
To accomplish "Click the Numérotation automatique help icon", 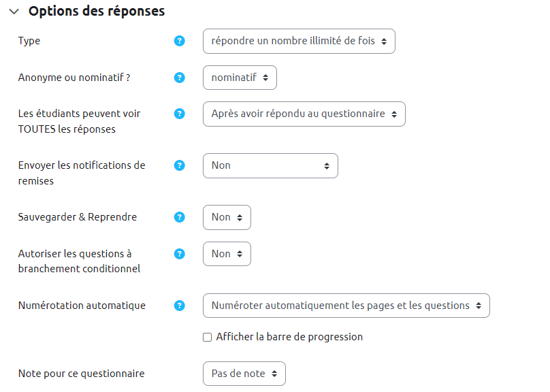I will (180, 306).
